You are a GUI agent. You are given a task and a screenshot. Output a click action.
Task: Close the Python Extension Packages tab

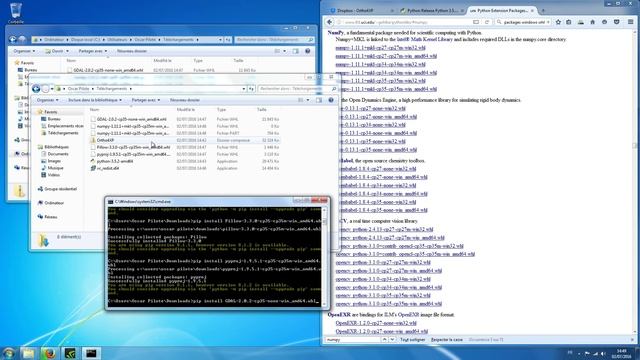coord(532,10)
